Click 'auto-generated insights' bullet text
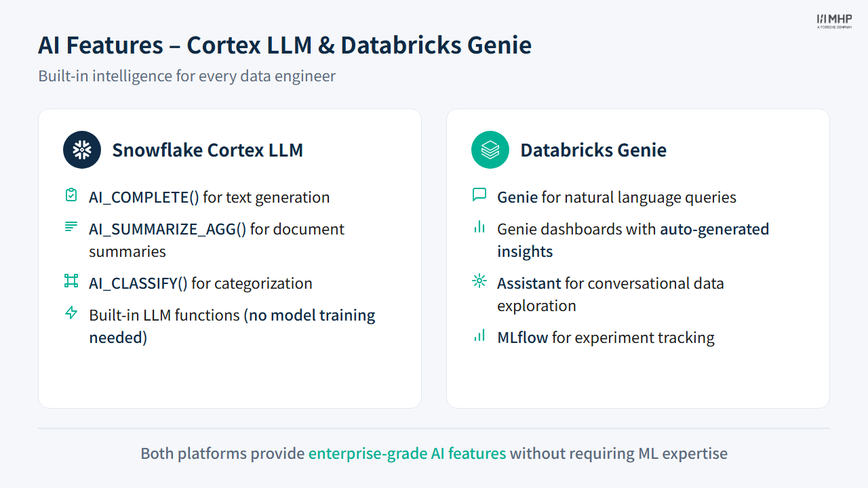Viewport: 868px width, 488px height. tap(633, 240)
